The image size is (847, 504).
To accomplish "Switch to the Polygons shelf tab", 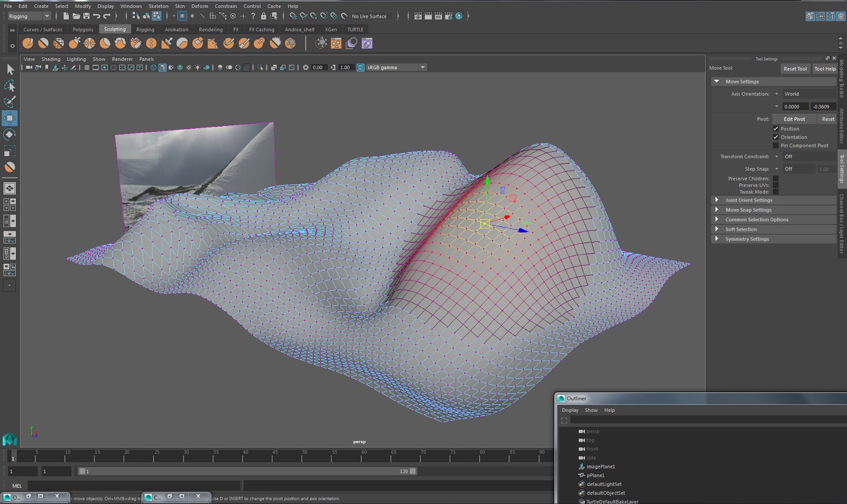I will pos(83,29).
